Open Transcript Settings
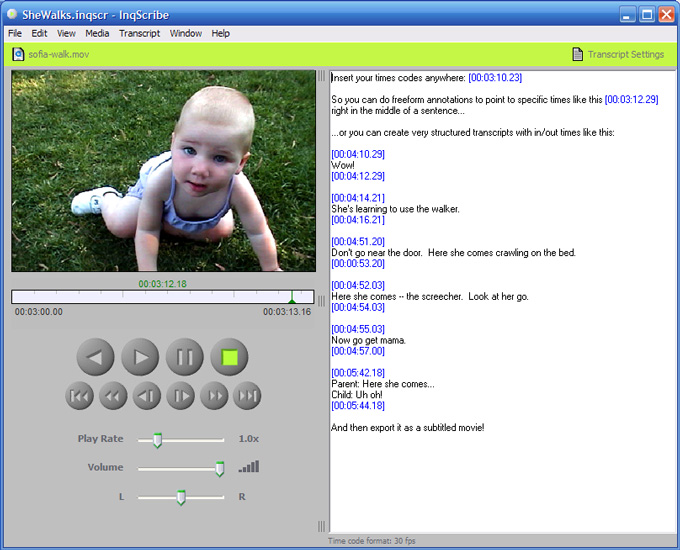This screenshot has height=550, width=680. pyautogui.click(x=617, y=54)
